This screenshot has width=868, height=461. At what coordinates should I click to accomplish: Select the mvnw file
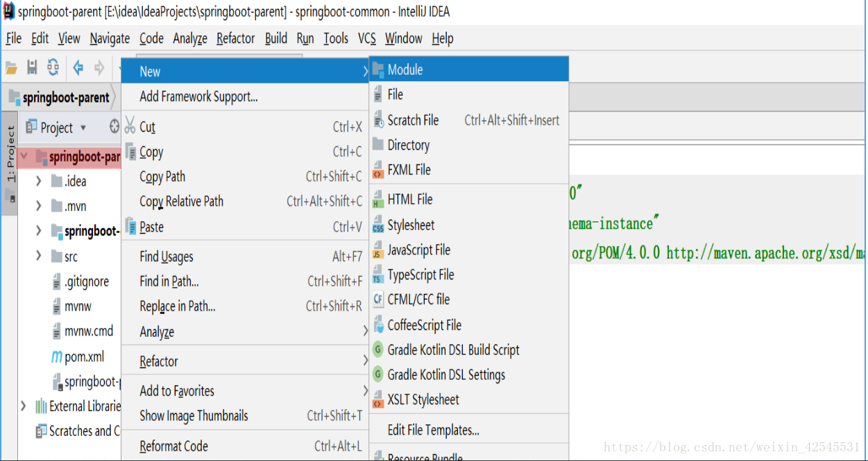point(72,306)
